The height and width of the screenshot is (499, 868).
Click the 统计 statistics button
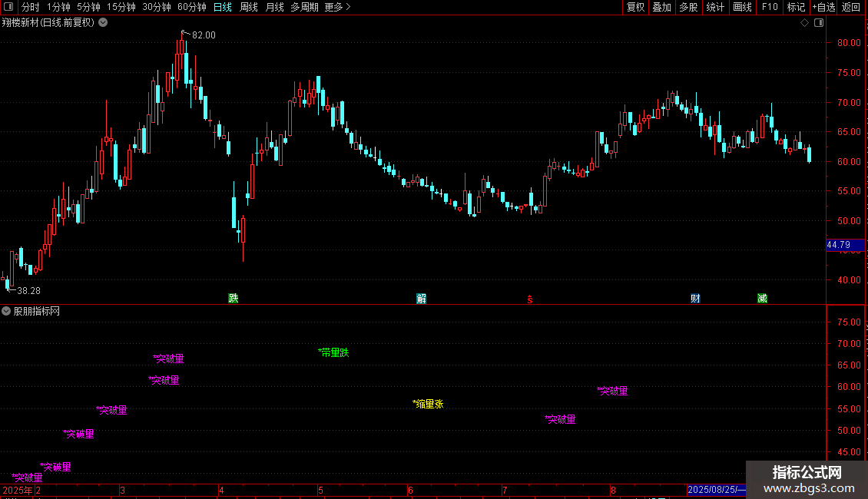[x=715, y=7]
